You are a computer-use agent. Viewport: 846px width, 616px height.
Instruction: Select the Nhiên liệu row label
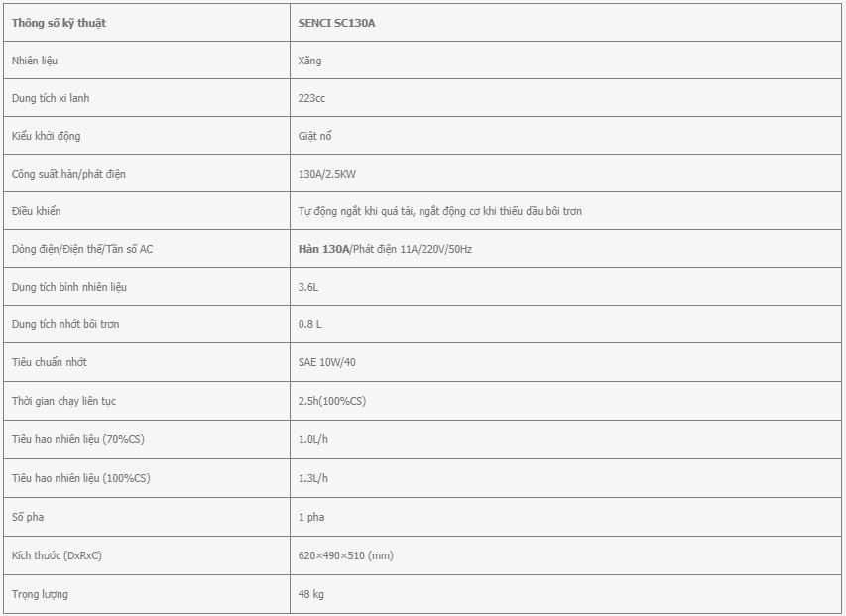tap(35, 61)
